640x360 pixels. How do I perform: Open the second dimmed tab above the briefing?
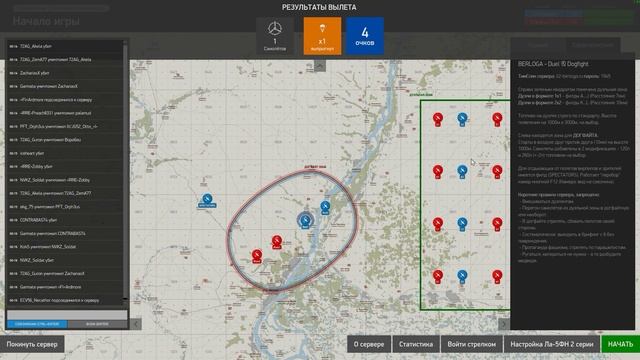click(593, 45)
